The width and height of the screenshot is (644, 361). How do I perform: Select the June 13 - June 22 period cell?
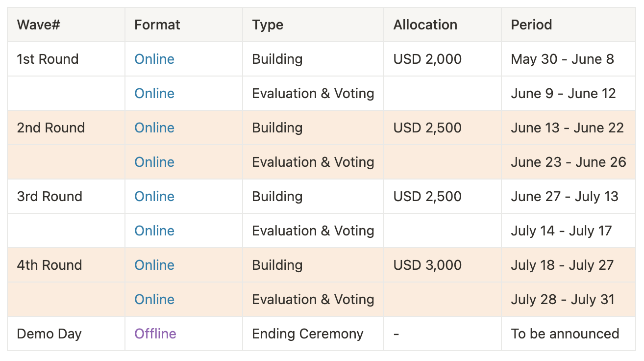click(x=567, y=128)
